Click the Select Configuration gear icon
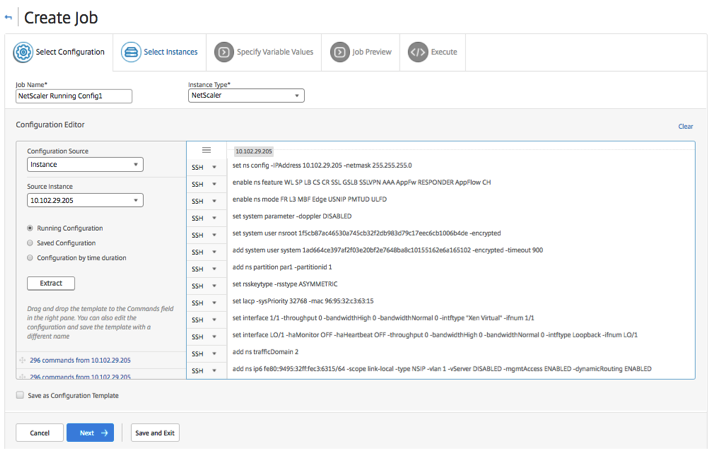Image resolution: width=712 pixels, height=449 pixels. (23, 52)
